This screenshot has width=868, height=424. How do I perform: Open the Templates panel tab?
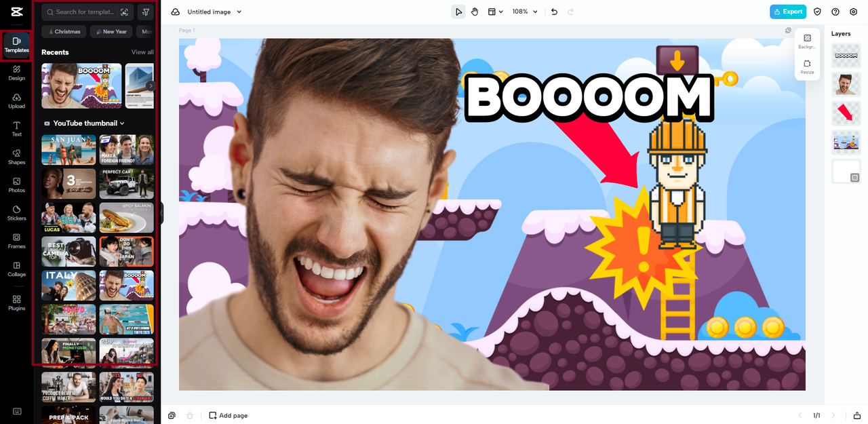pyautogui.click(x=16, y=45)
